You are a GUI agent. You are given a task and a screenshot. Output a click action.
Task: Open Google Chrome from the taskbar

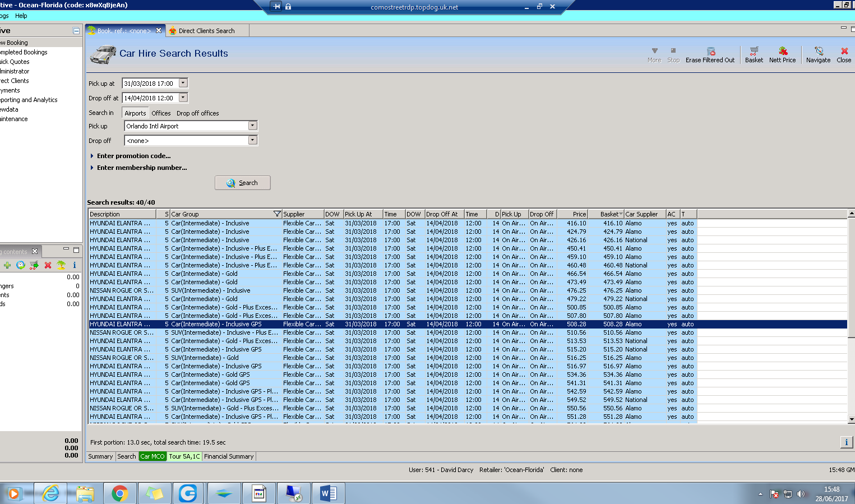point(119,493)
